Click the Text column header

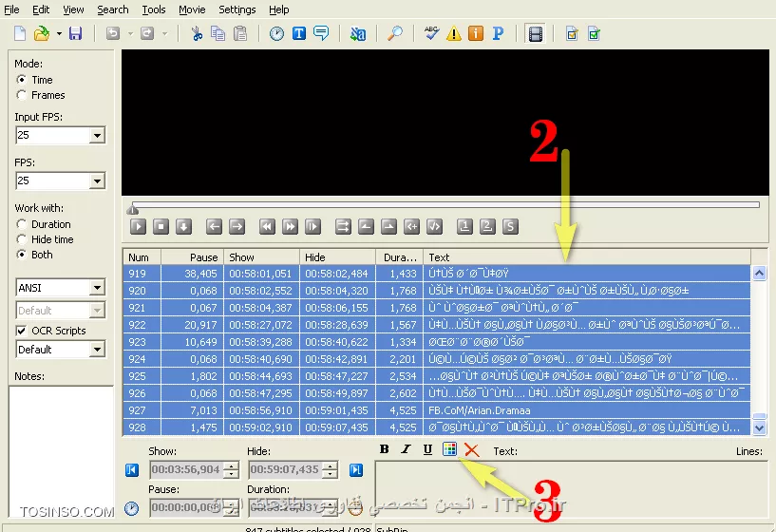click(587, 257)
